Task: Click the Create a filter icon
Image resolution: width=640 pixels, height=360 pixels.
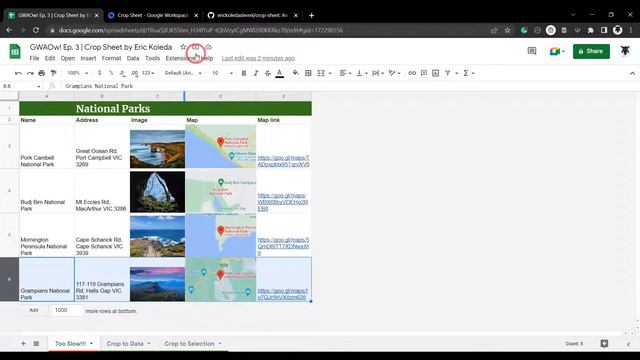Action: click(448, 73)
